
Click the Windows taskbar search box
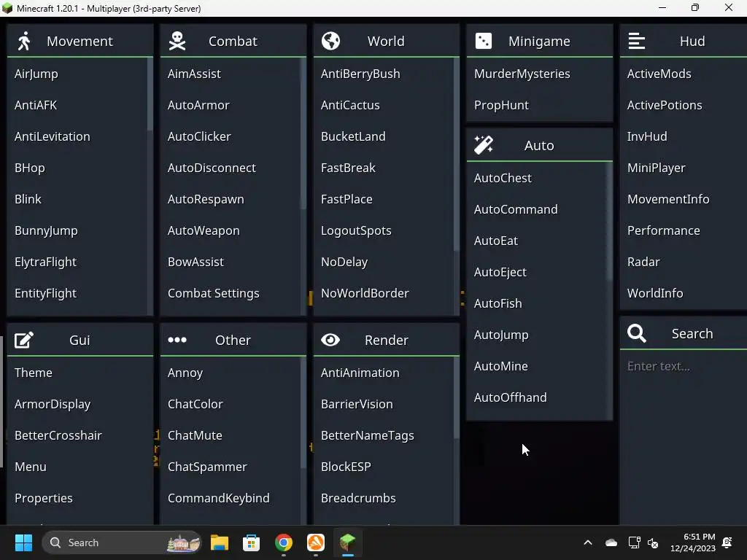point(122,542)
